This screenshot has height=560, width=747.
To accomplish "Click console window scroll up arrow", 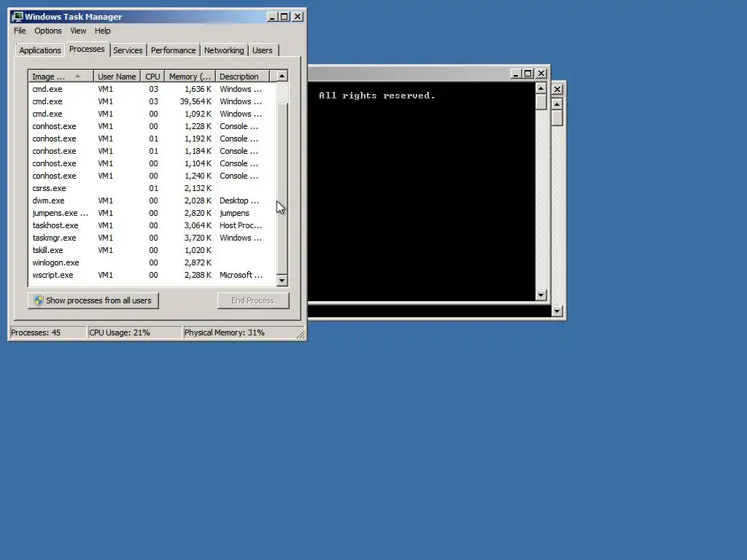I will (541, 88).
